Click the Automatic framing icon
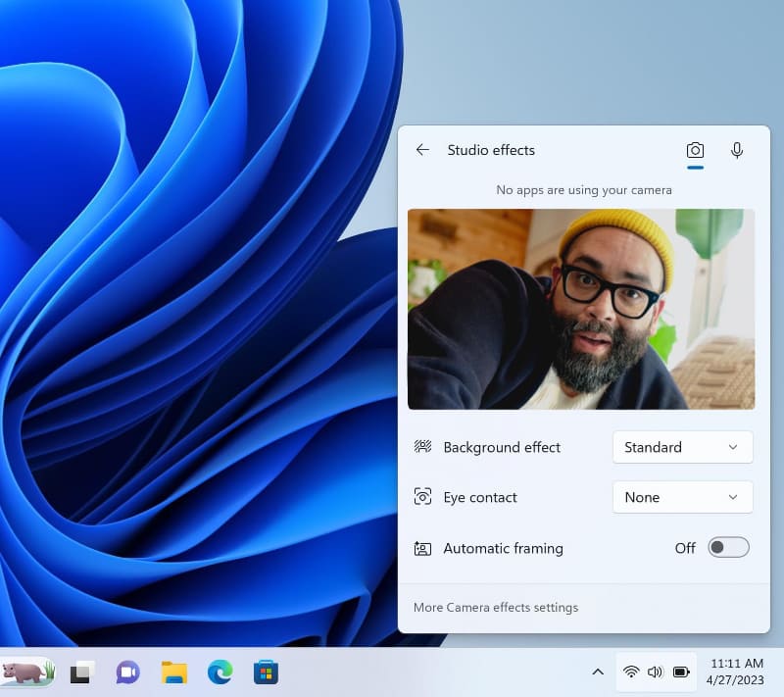 click(x=422, y=548)
